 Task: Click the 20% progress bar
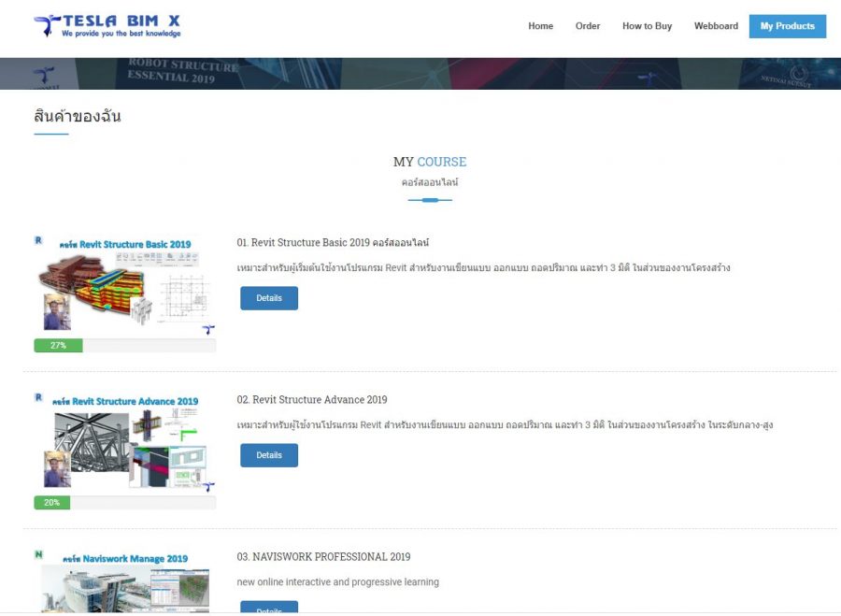click(x=124, y=503)
